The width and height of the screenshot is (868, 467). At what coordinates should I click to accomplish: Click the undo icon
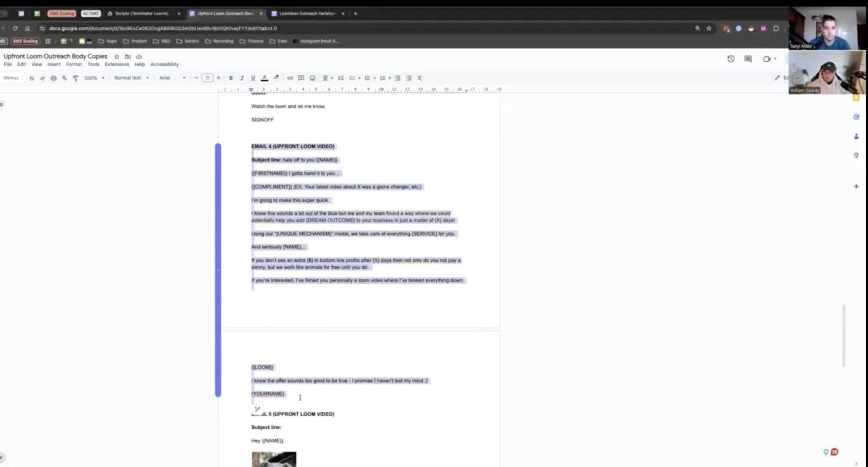pos(32,78)
